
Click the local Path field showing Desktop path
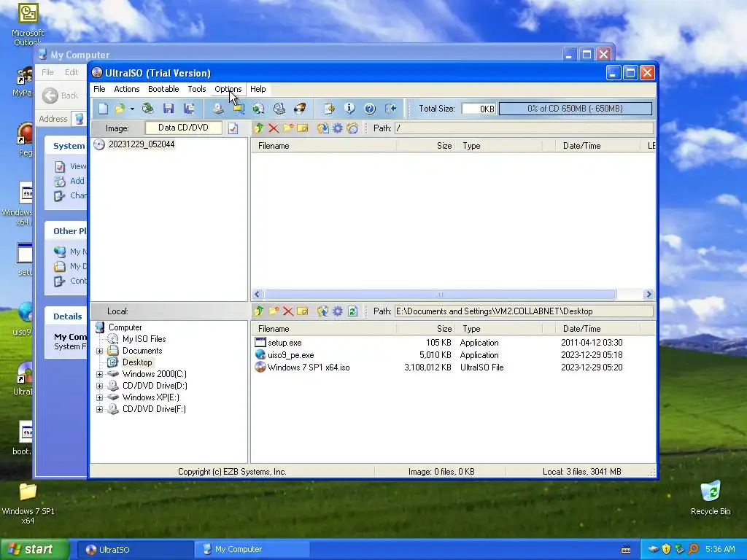click(524, 311)
